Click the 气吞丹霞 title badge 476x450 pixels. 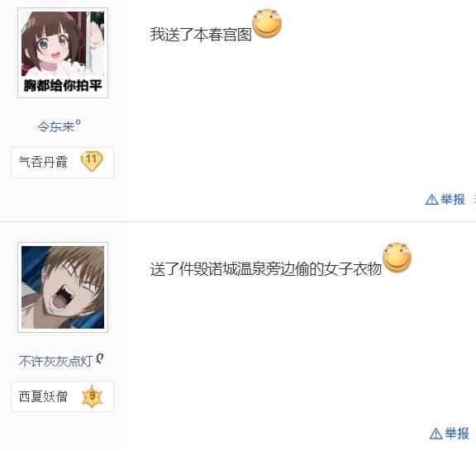(62, 162)
